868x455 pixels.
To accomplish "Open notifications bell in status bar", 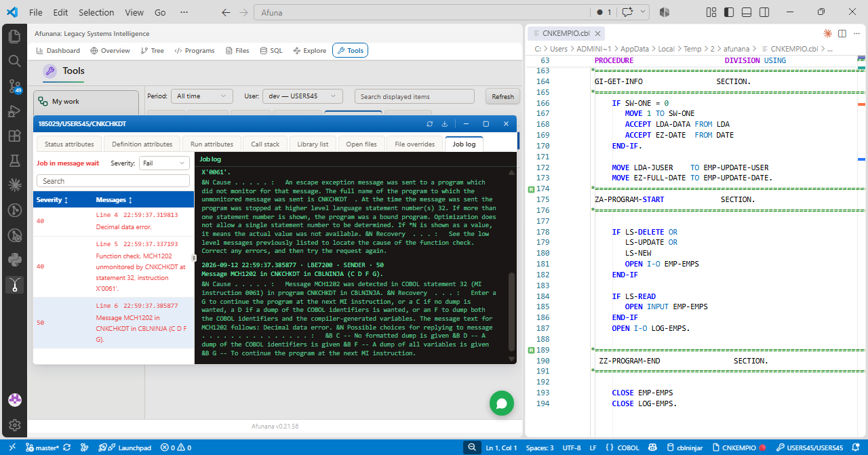I will click(x=857, y=448).
